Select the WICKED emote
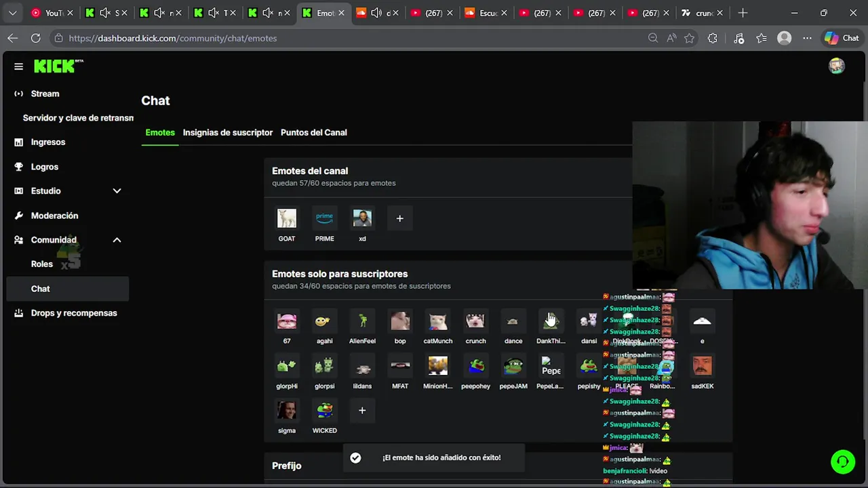The image size is (868, 488). (324, 410)
